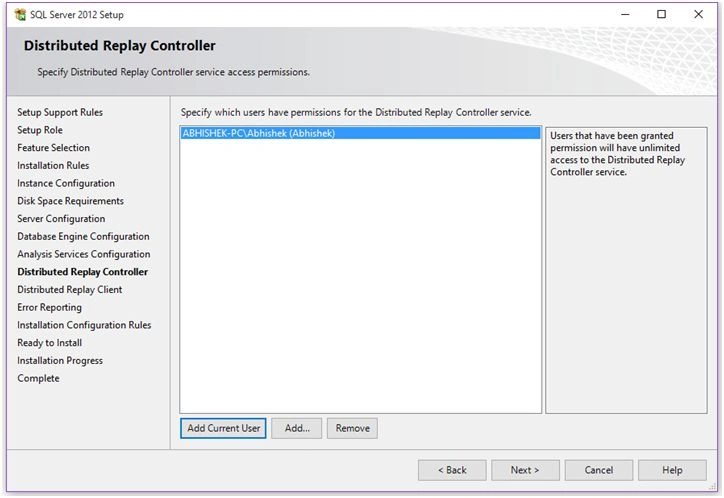Minimize the SQL Server 2012 Setup window
The height and width of the screenshot is (498, 724).
coord(625,14)
